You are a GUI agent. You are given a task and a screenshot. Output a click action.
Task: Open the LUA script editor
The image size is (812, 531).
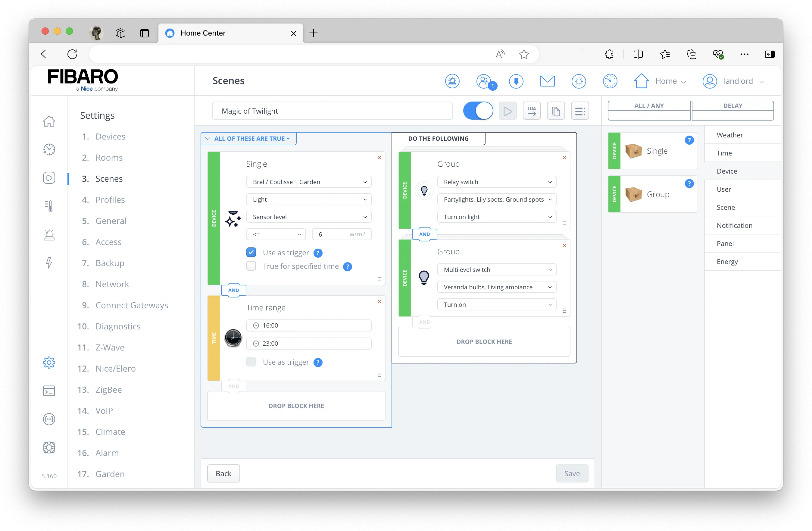click(531, 111)
